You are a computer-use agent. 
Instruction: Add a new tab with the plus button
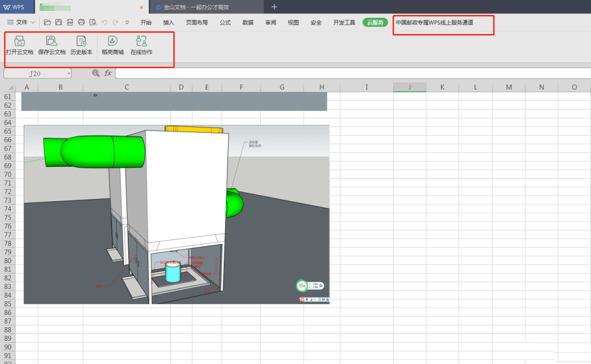[x=274, y=7]
